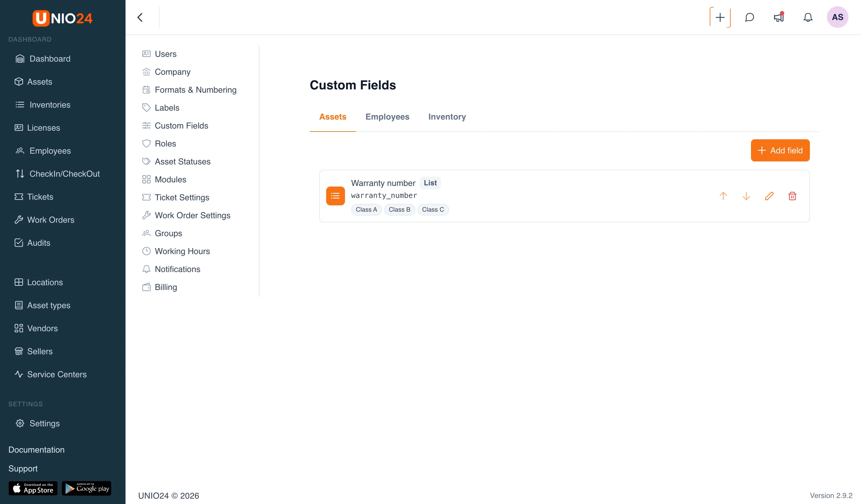Open Working Hours settings

point(176,251)
